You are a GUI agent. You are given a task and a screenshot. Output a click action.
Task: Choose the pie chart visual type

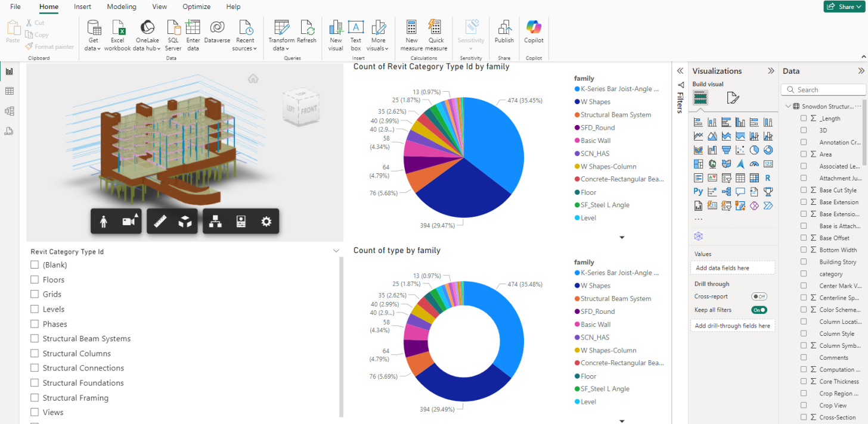[754, 150]
